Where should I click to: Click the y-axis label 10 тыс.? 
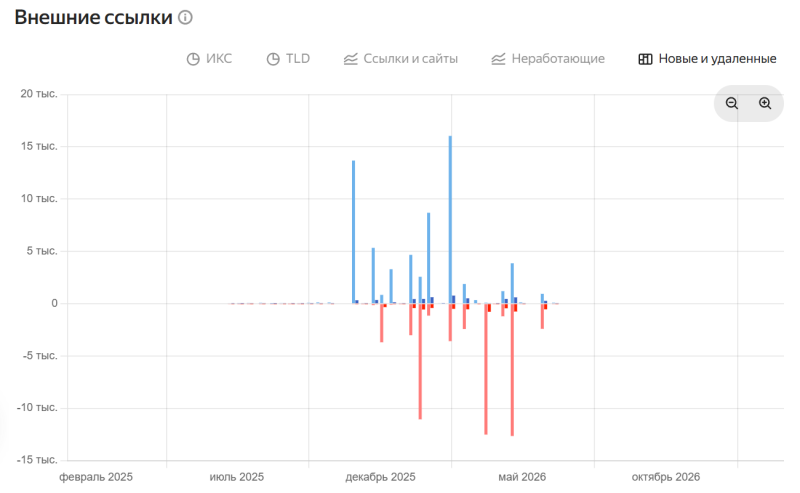(39, 199)
